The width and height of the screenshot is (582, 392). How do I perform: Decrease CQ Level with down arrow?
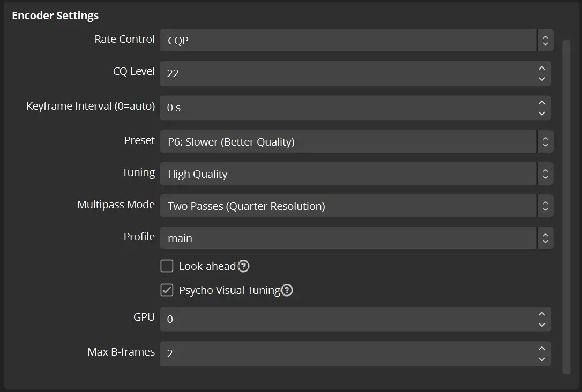pos(542,79)
